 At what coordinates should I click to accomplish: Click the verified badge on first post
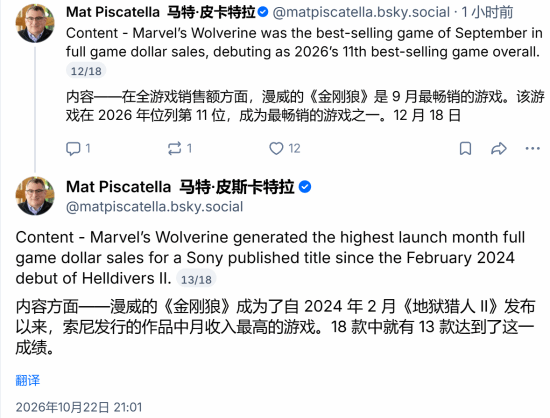coord(263,12)
